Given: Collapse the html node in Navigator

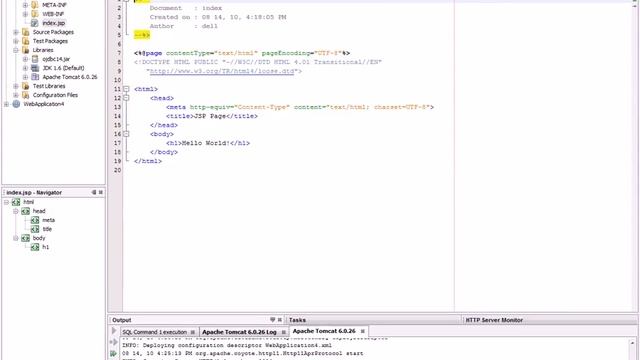Looking at the screenshot, I should [x=6, y=202].
